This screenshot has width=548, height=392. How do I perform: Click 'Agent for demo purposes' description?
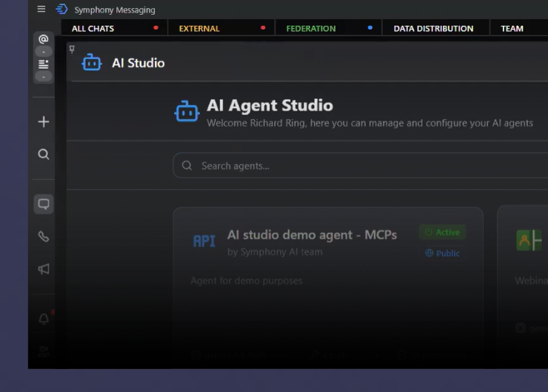pos(247,280)
